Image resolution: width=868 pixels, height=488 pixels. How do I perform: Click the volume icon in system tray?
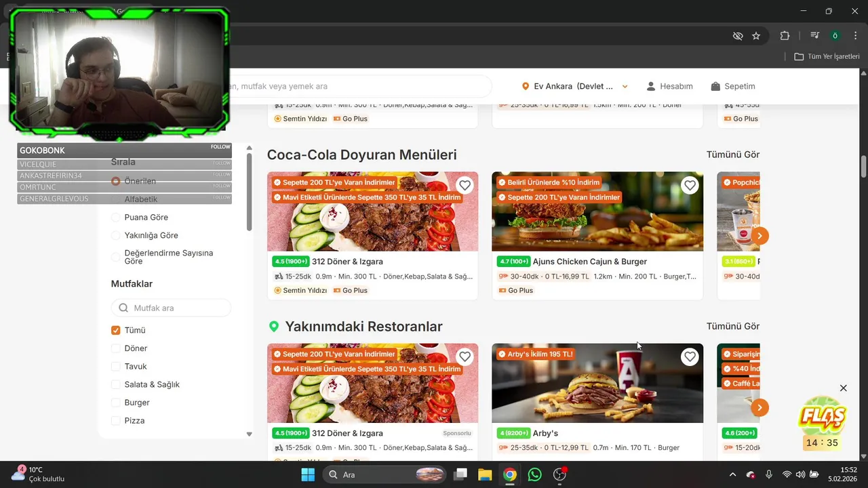coord(801,474)
